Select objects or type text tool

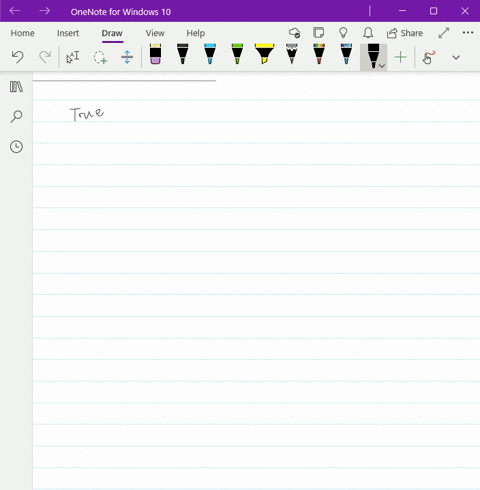point(73,57)
